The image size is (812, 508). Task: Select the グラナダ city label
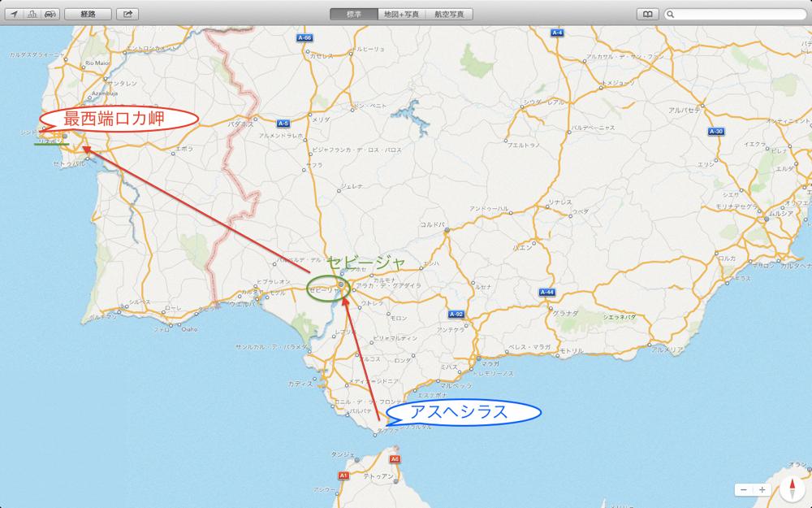click(565, 313)
